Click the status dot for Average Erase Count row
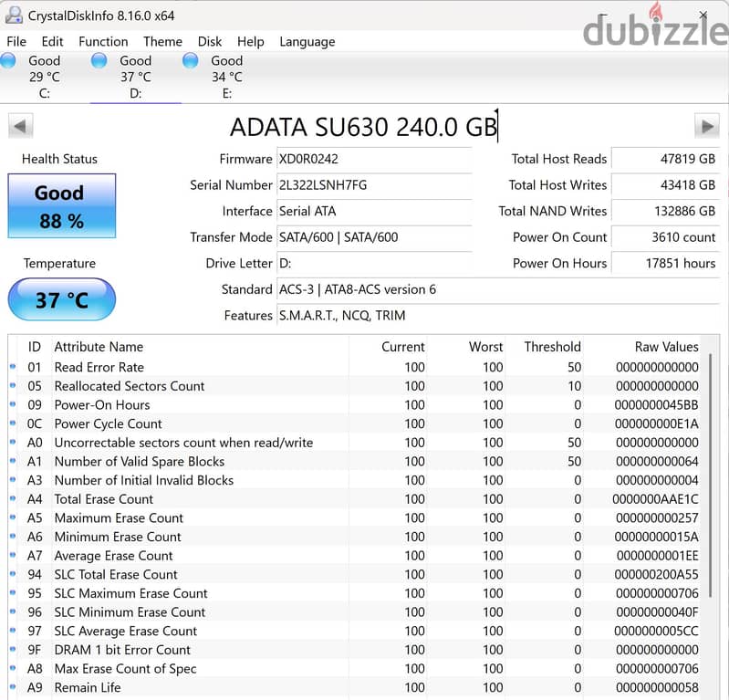Viewport: 729px width, 700px height. click(x=13, y=556)
